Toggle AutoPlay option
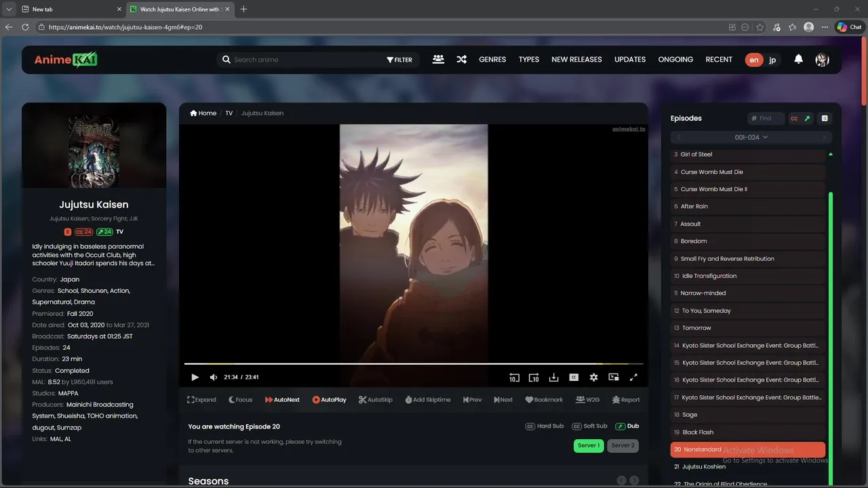This screenshot has width=868, height=488. [x=329, y=400]
